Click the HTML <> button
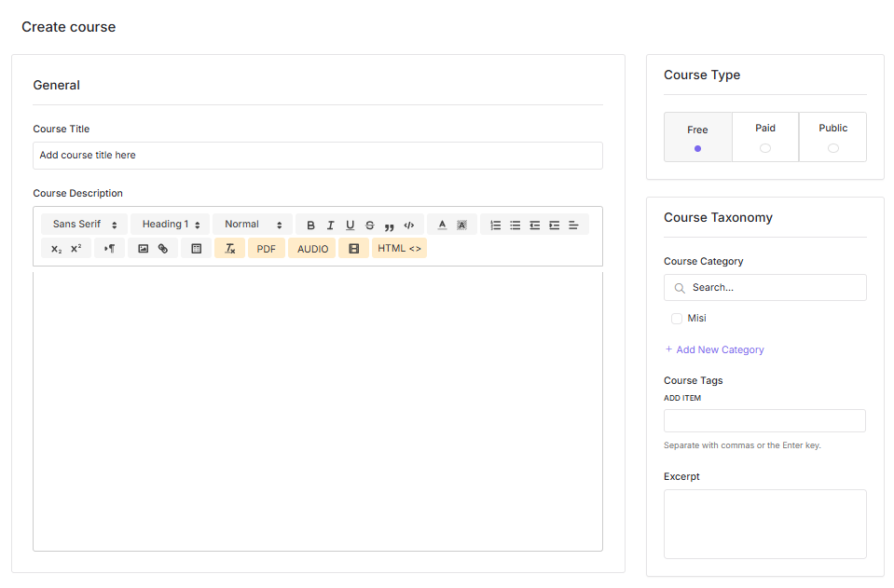 tap(399, 249)
